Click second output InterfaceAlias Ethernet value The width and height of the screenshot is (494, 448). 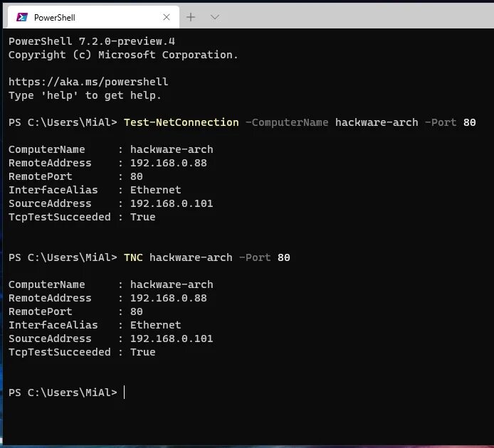pyautogui.click(x=156, y=325)
